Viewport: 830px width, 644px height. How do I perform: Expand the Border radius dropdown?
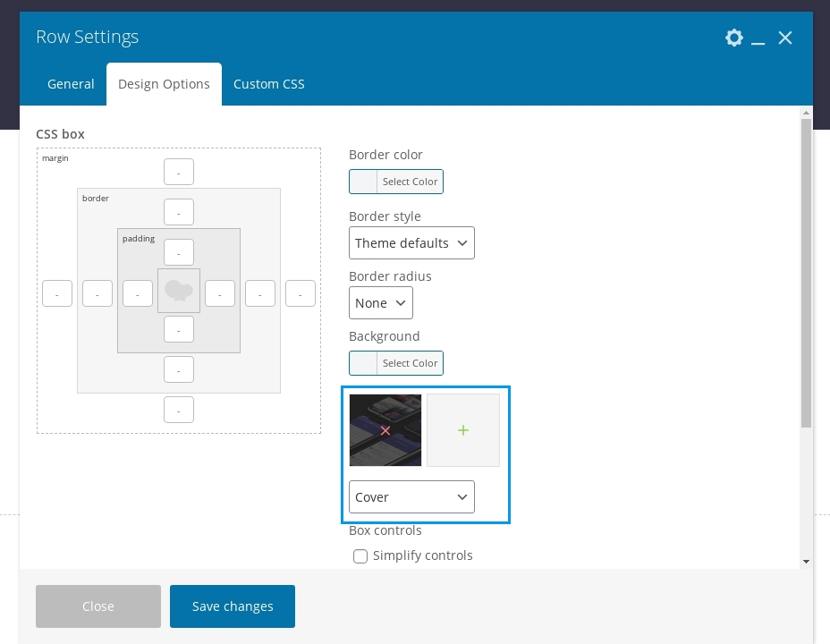[x=380, y=303]
